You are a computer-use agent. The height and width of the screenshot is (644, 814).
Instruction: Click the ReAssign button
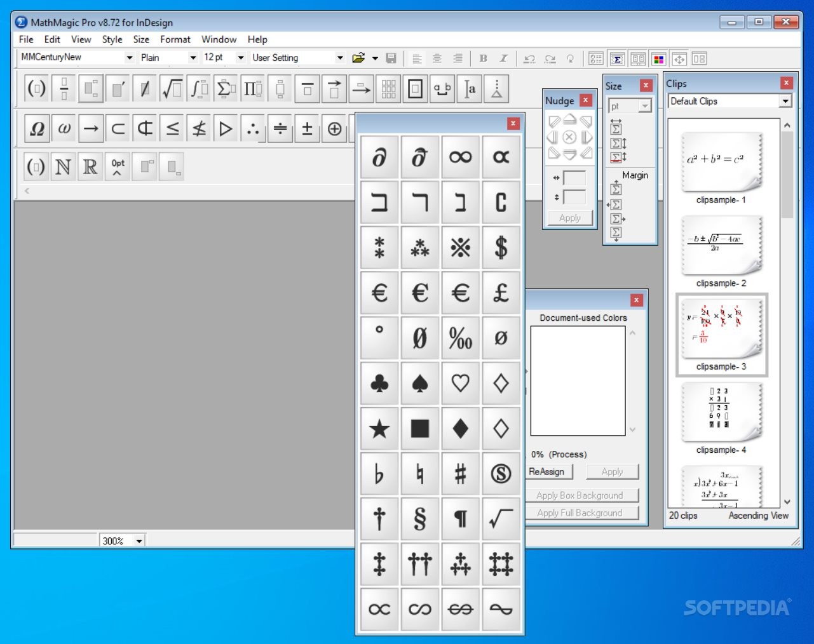548,472
